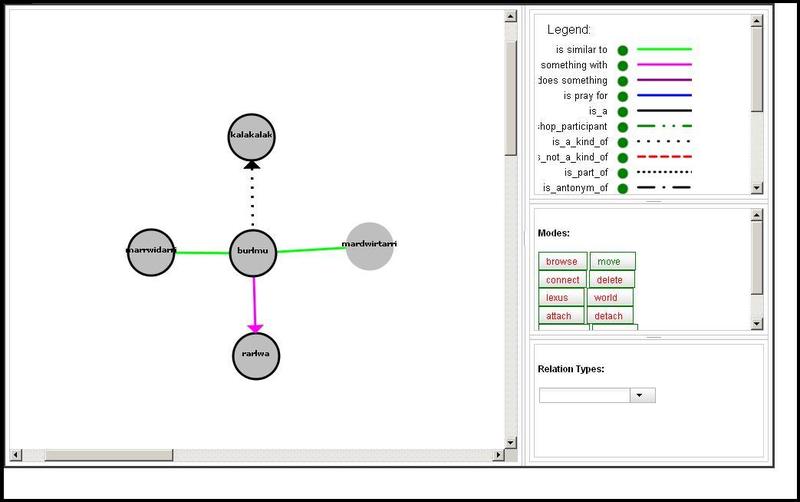Click the green dot beside 'is similar to'

(622, 49)
